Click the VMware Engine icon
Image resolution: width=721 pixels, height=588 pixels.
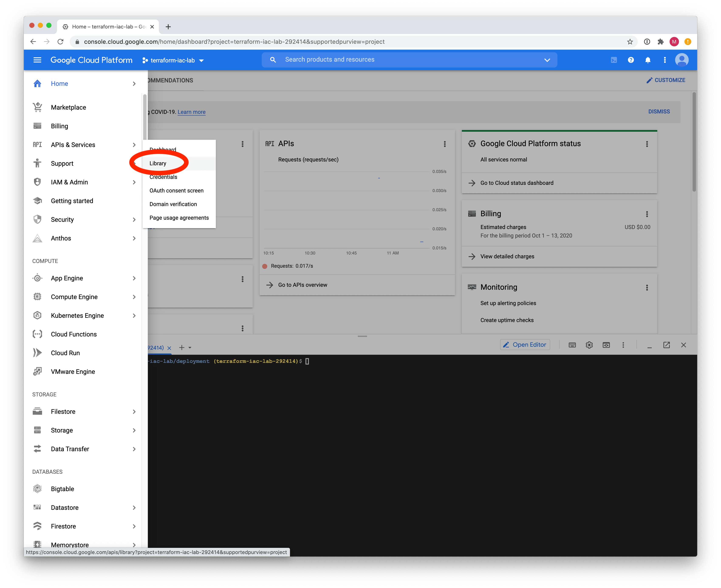(37, 371)
